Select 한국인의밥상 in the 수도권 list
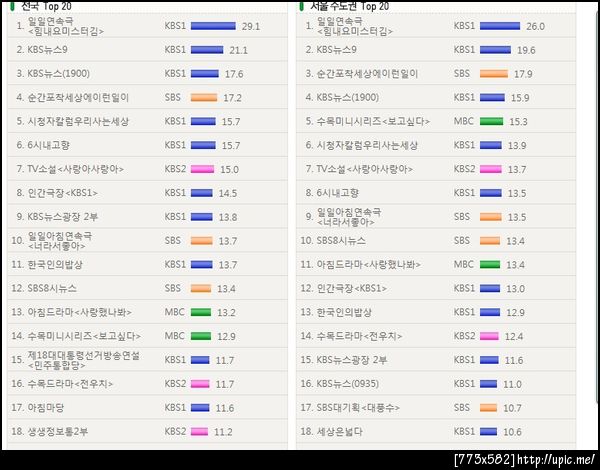Image resolution: width=600 pixels, height=470 pixels. click(344, 312)
